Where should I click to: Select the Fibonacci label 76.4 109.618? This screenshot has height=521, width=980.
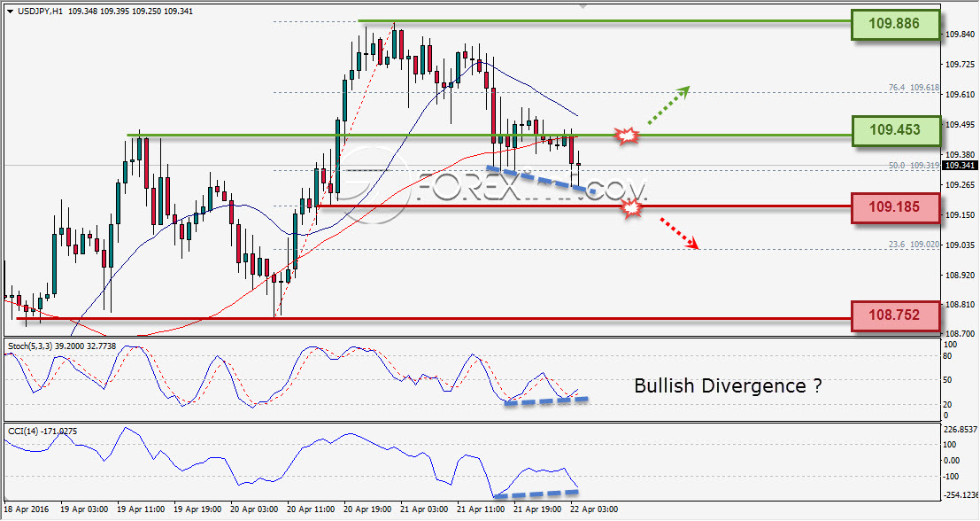[x=914, y=88]
